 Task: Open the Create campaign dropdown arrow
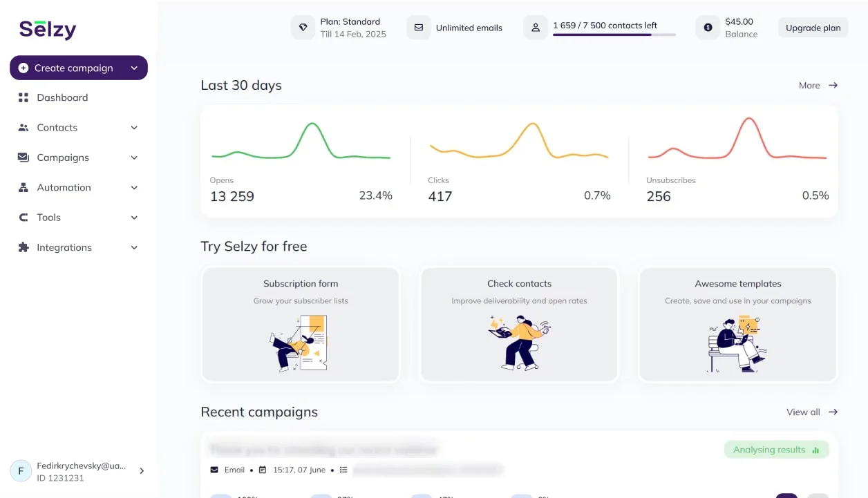[134, 68]
